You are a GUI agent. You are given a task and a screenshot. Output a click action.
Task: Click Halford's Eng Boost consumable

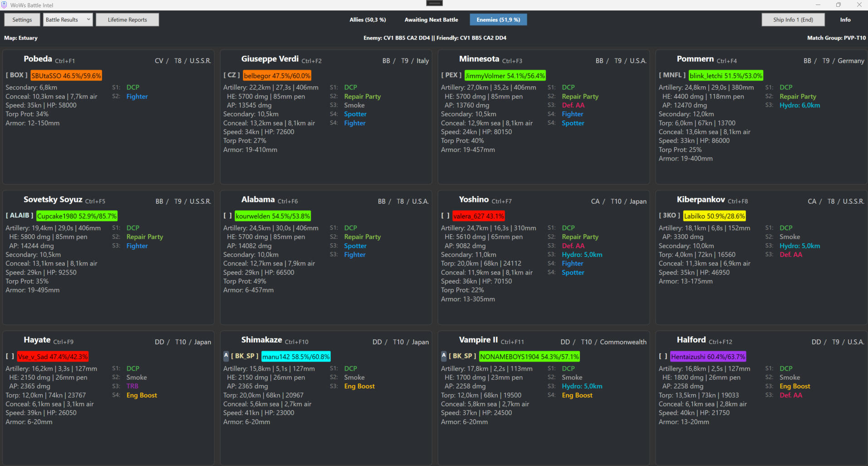[x=795, y=386]
